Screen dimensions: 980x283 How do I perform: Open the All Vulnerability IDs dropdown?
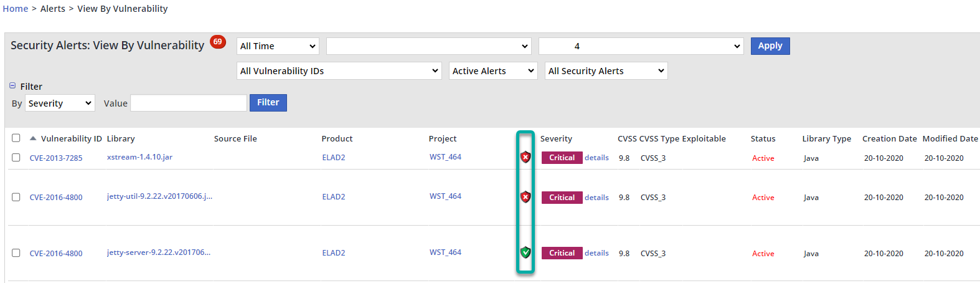point(339,71)
